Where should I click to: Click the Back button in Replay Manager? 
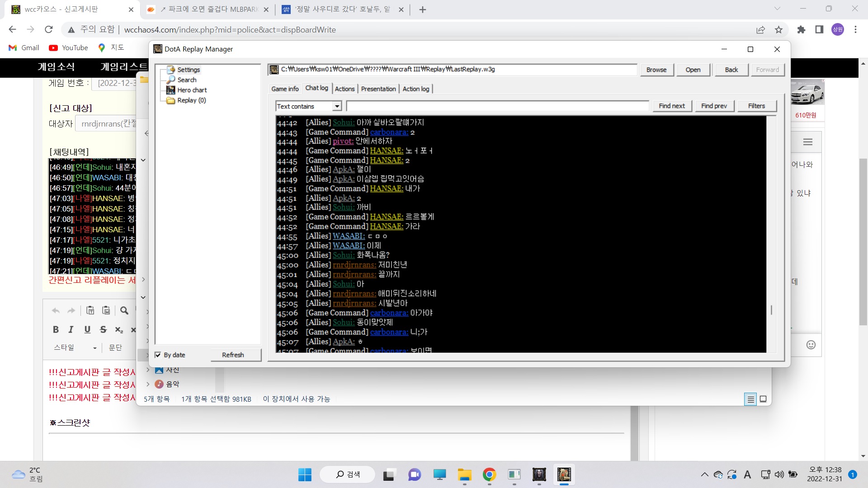tap(731, 70)
